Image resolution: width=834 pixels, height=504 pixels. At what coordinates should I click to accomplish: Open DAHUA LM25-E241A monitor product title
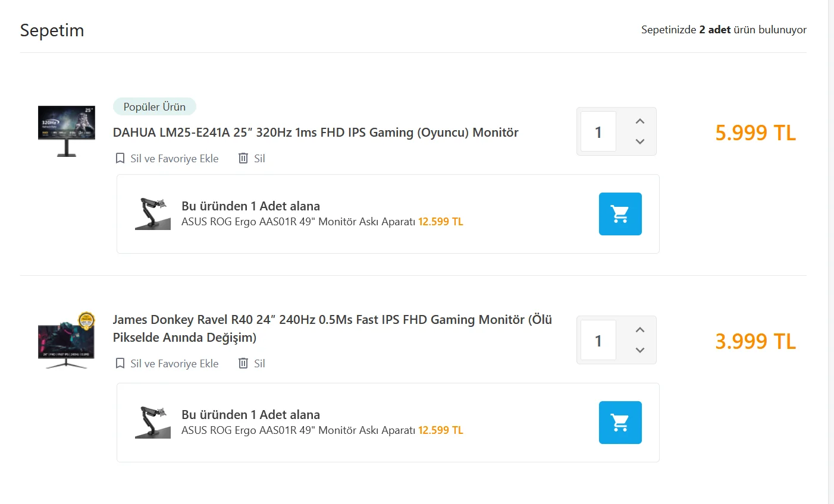click(316, 133)
